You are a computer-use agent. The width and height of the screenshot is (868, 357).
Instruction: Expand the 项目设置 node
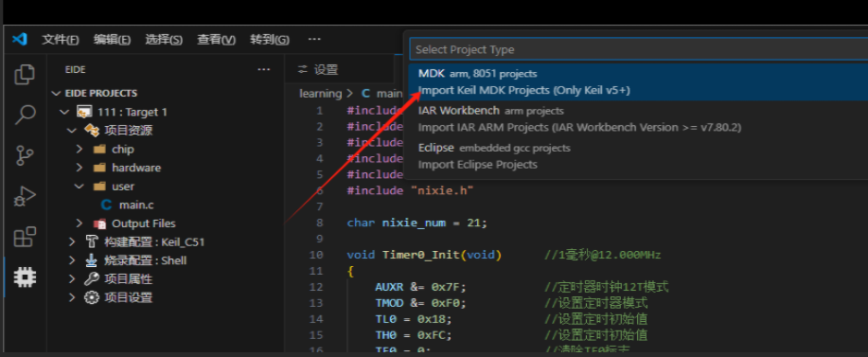pyautogui.click(x=71, y=297)
